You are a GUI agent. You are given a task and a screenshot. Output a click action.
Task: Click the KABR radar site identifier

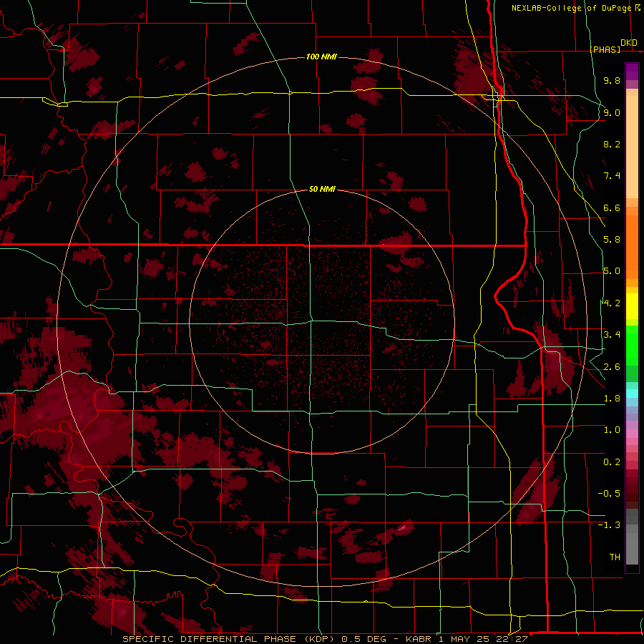tap(419, 639)
